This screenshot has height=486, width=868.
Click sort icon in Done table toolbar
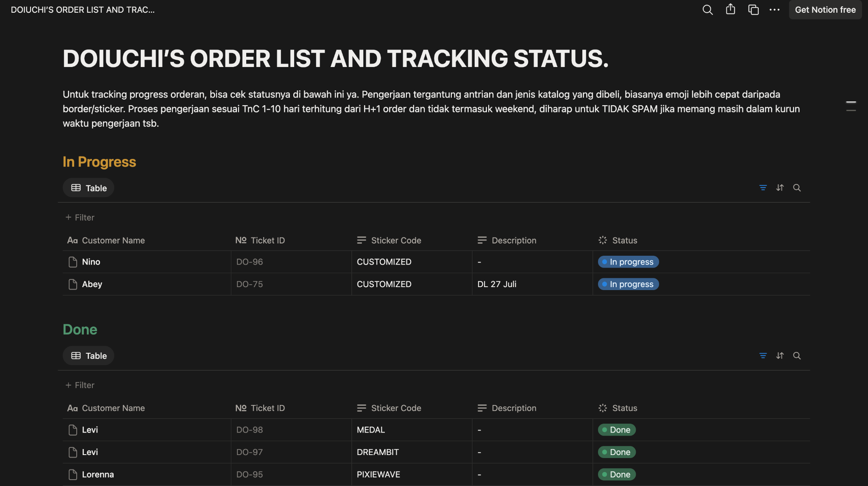[x=780, y=355]
